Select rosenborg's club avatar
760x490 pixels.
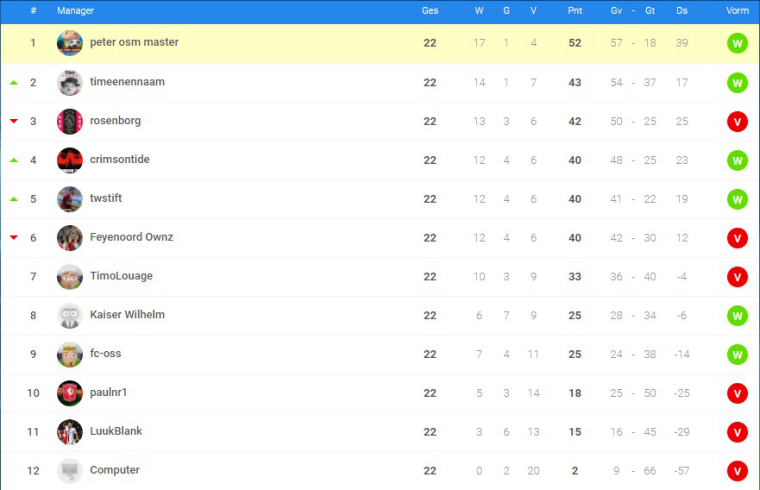69,121
